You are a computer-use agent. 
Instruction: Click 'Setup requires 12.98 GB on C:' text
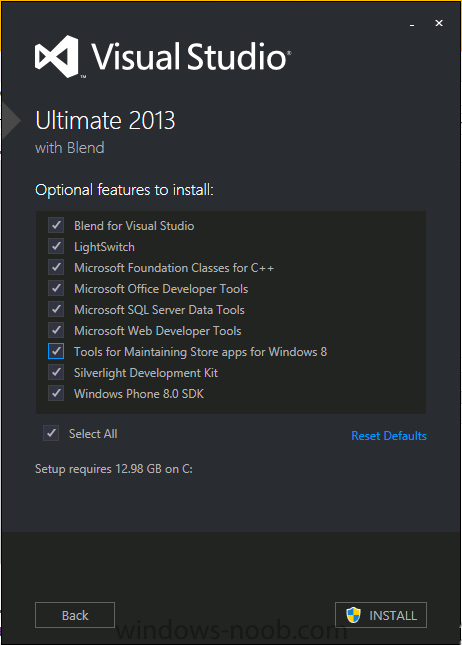[x=114, y=469]
